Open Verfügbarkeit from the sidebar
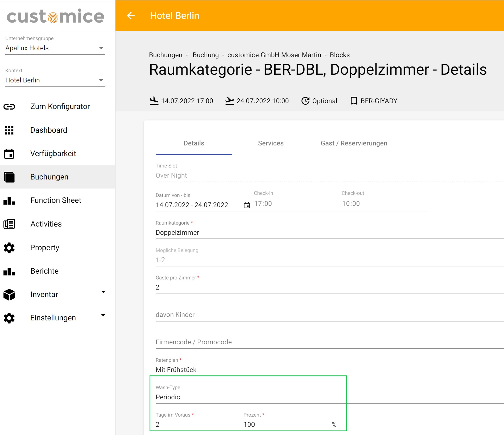The height and width of the screenshot is (435, 504). click(x=57, y=153)
